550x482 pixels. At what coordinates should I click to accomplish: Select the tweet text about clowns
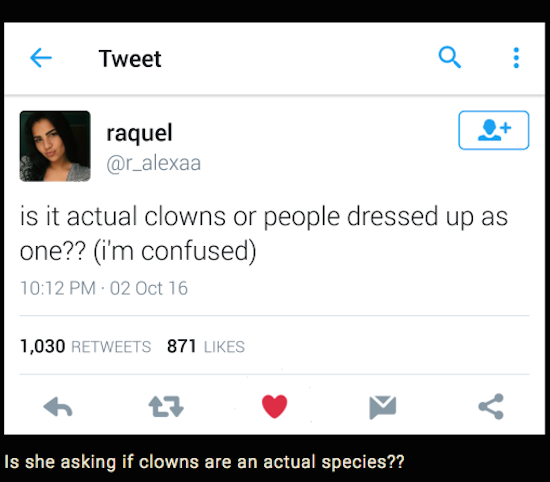[264, 234]
